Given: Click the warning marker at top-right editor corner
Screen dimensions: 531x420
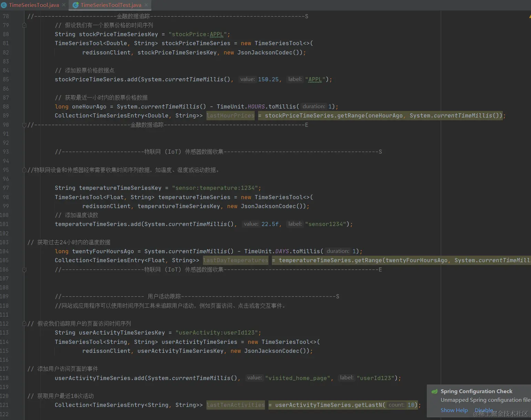Looking at the screenshot, I should tap(530, 16).
